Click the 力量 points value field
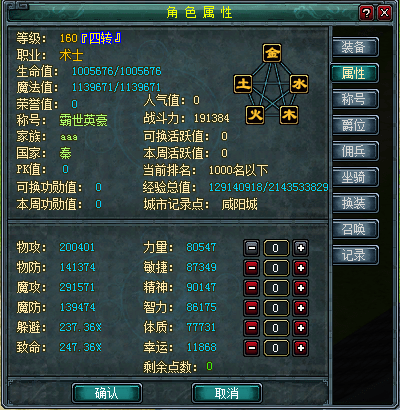 [276, 248]
